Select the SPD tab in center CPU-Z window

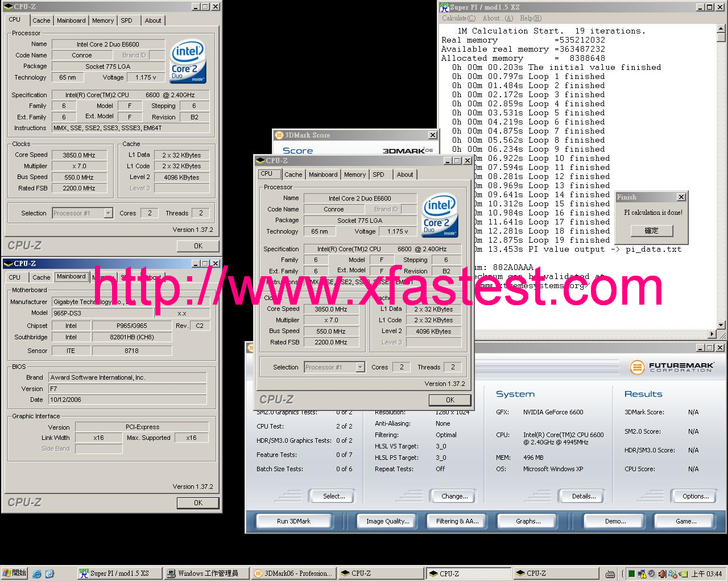point(378,174)
